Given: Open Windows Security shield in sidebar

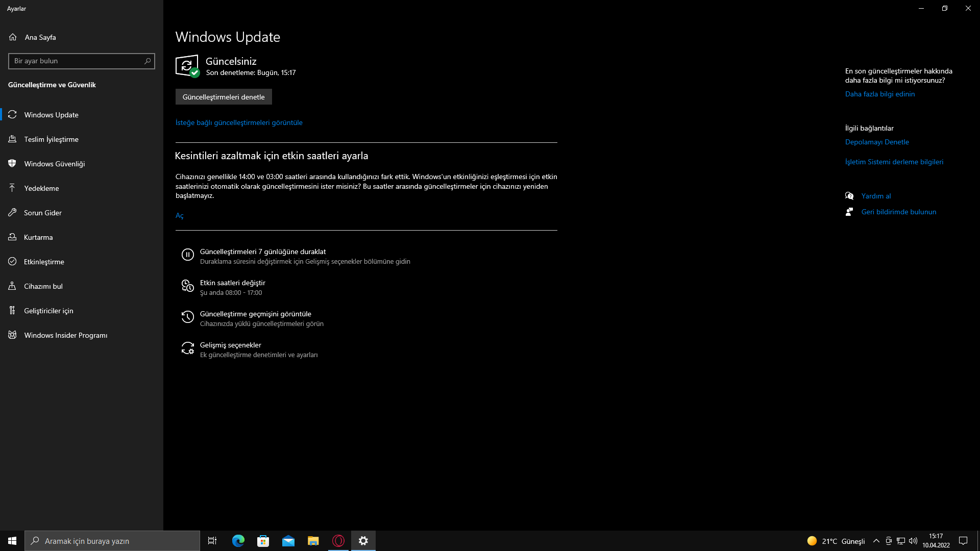Looking at the screenshot, I should [12, 164].
